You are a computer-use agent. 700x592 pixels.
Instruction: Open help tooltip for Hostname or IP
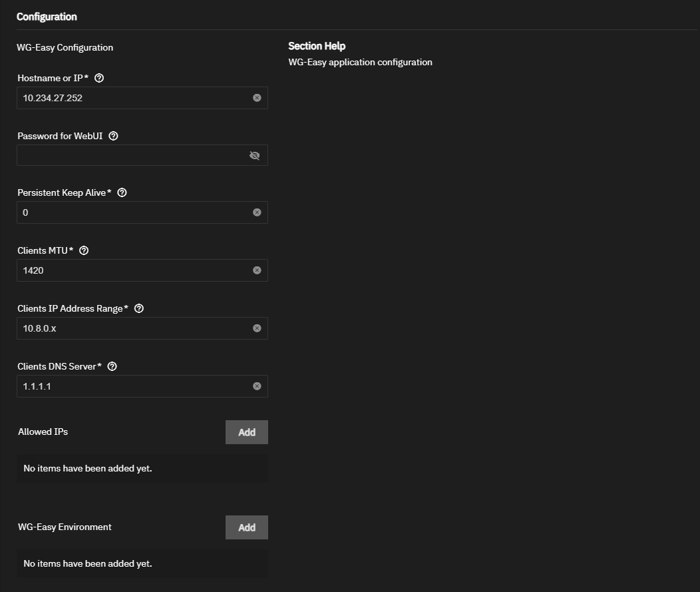tap(99, 78)
